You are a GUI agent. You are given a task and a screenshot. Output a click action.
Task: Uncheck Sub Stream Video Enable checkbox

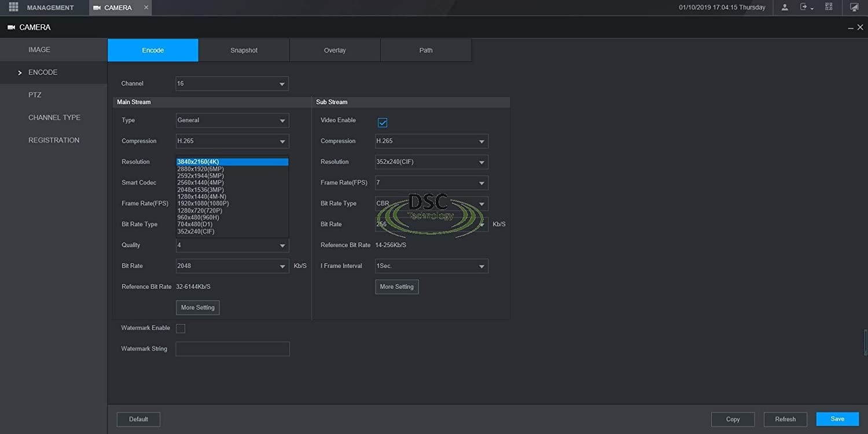[x=382, y=123]
